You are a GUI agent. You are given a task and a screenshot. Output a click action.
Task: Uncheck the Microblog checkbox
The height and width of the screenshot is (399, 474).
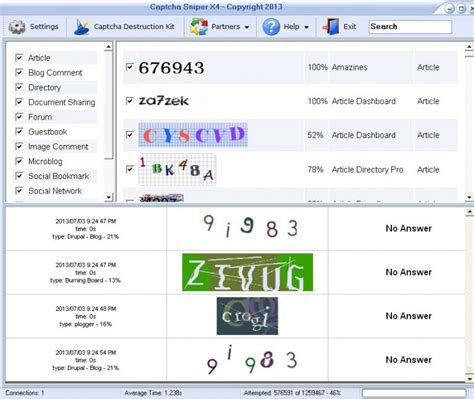point(19,161)
